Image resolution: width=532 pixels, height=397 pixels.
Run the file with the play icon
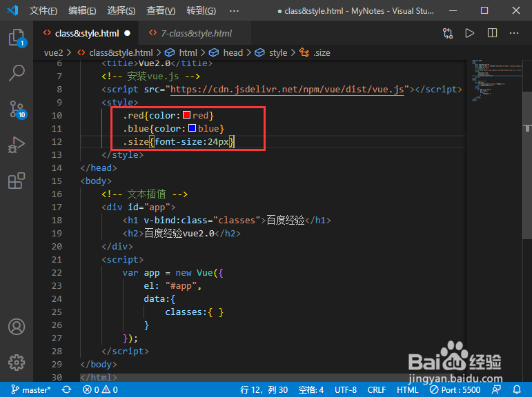(470, 33)
